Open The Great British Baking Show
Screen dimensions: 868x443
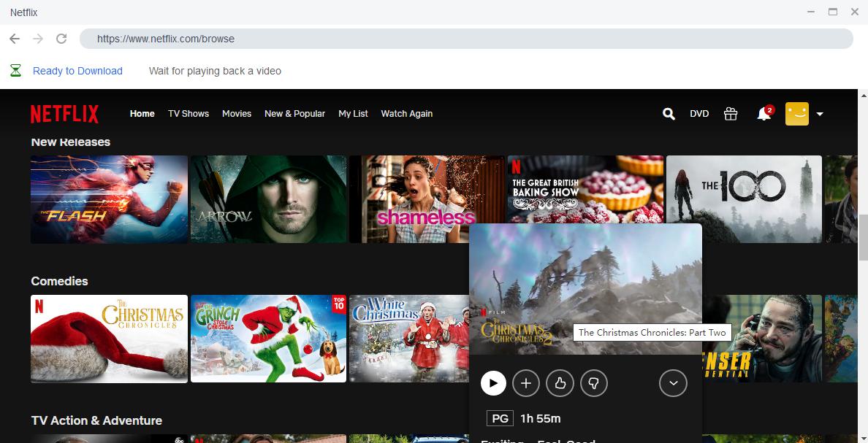click(x=586, y=188)
